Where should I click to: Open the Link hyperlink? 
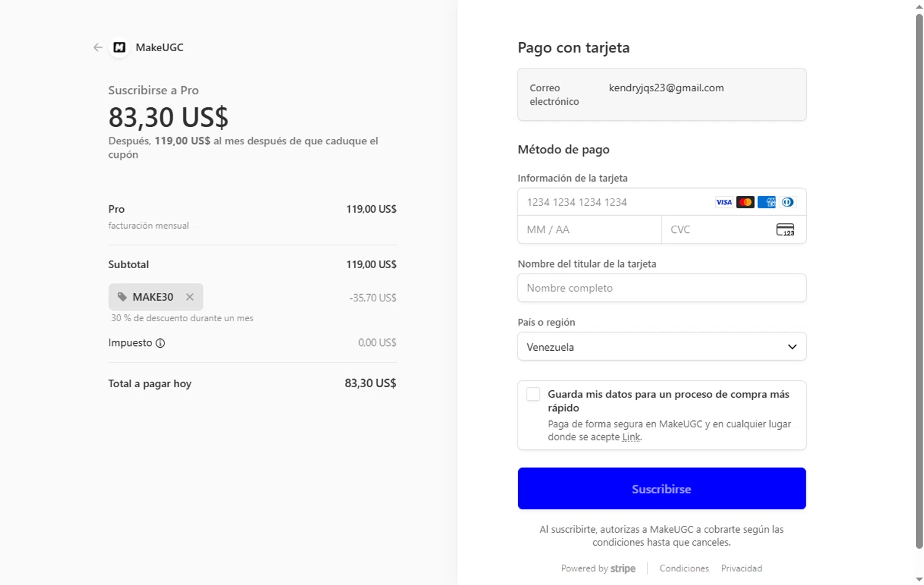(631, 437)
